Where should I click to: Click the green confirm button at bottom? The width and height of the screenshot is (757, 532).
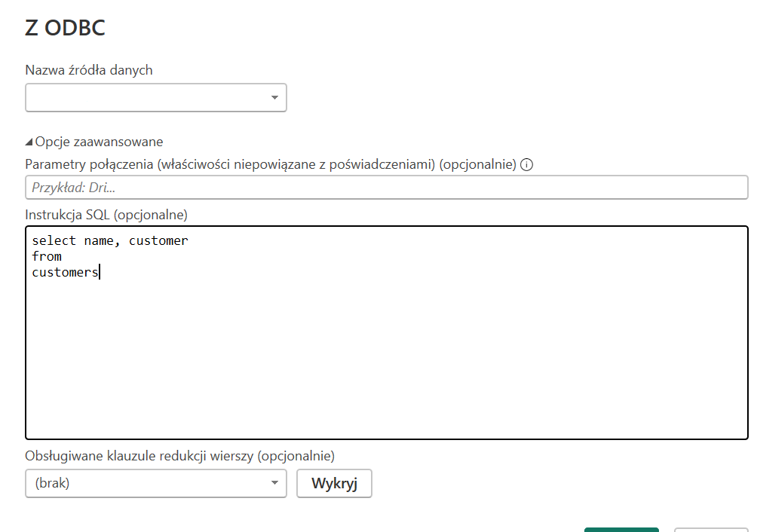click(621, 530)
